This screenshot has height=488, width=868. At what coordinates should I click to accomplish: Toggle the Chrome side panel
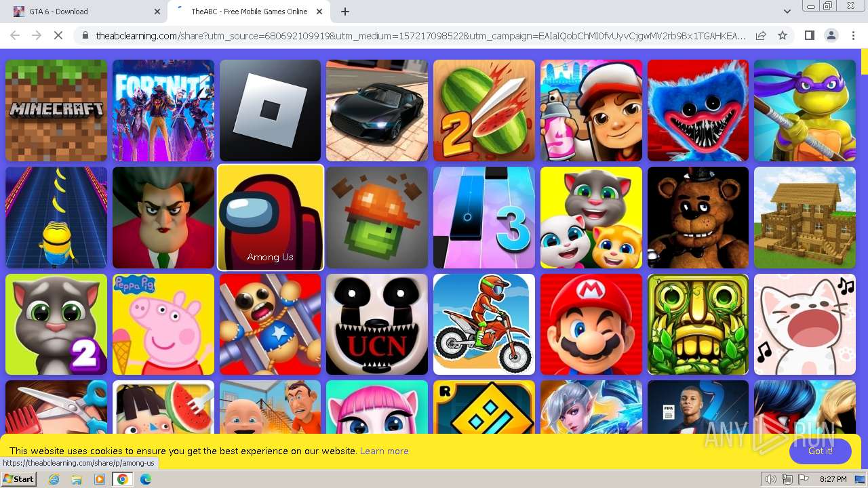(x=809, y=35)
